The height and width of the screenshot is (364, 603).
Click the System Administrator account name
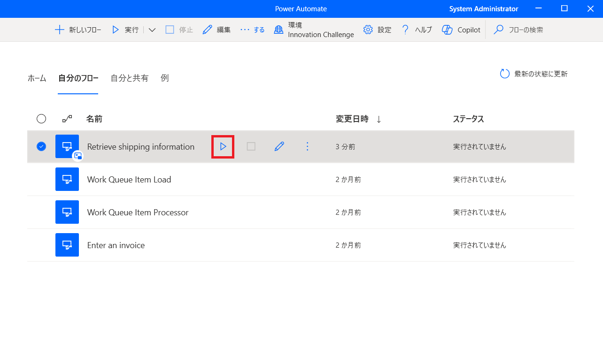tap(484, 9)
